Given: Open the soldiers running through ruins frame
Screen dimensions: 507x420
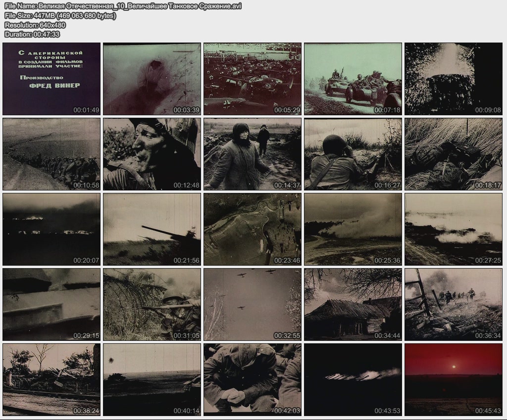Looking at the screenshot, I should click(453, 304).
